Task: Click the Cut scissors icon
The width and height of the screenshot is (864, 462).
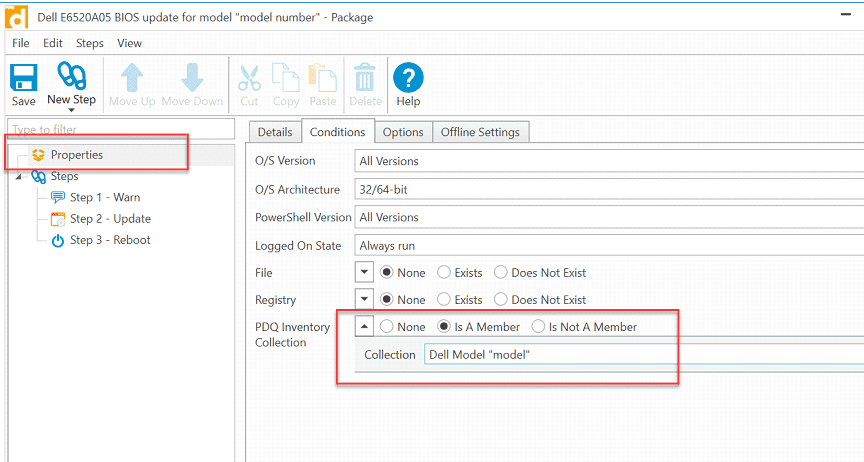Action: click(x=249, y=78)
